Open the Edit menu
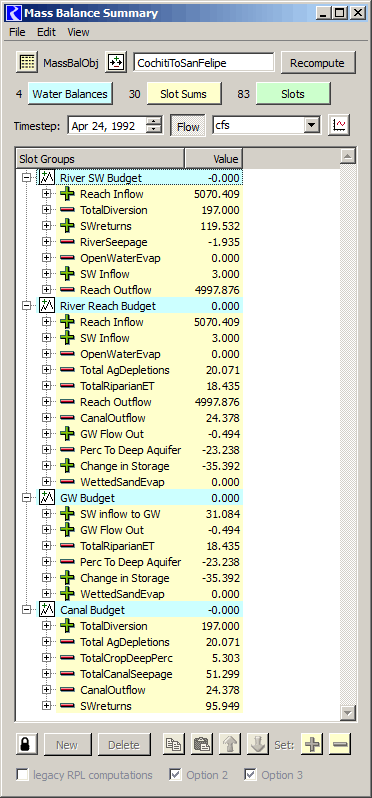372x798 pixels. point(46,32)
